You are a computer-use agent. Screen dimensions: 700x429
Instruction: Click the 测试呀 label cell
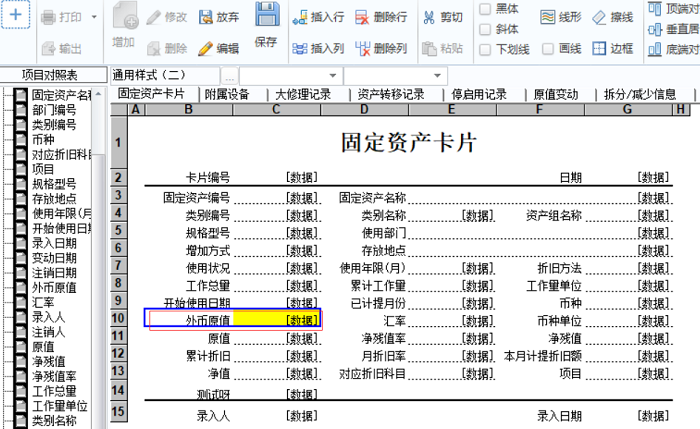213,394
